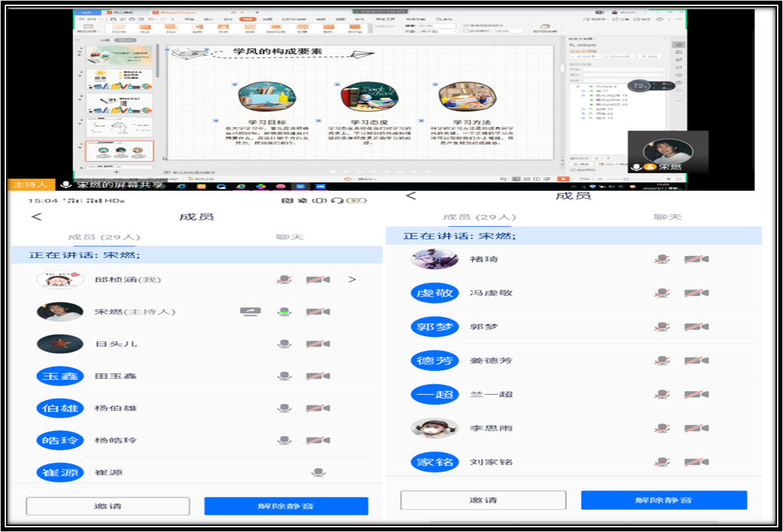Open the highlighted slide thumbnail in sidebar
Viewport: 783px width, 532px height.
point(120,151)
